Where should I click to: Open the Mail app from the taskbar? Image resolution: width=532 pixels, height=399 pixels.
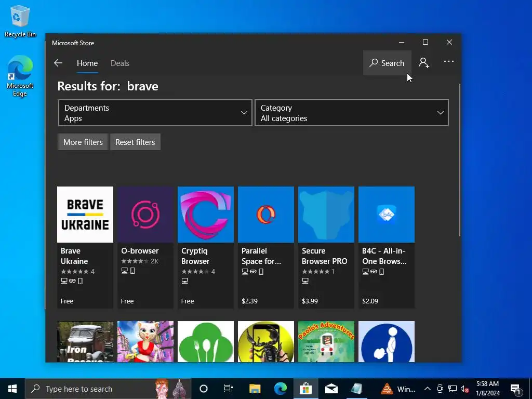click(331, 389)
